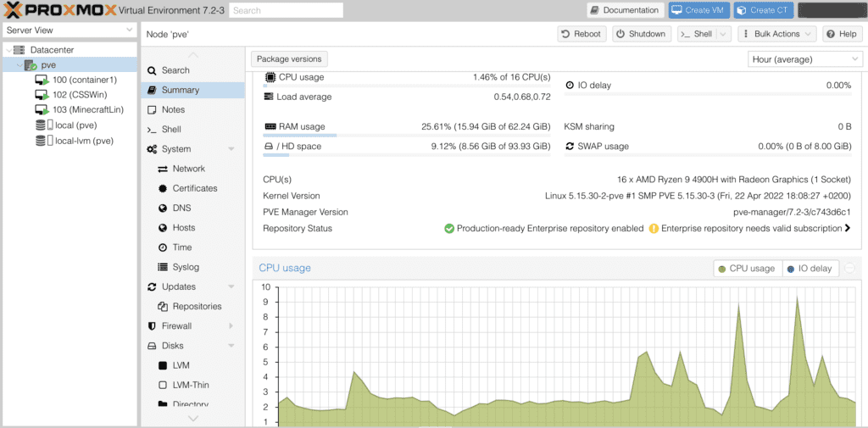This screenshot has height=428, width=868.
Task: Click the Updates refresh icon
Action: click(x=152, y=286)
